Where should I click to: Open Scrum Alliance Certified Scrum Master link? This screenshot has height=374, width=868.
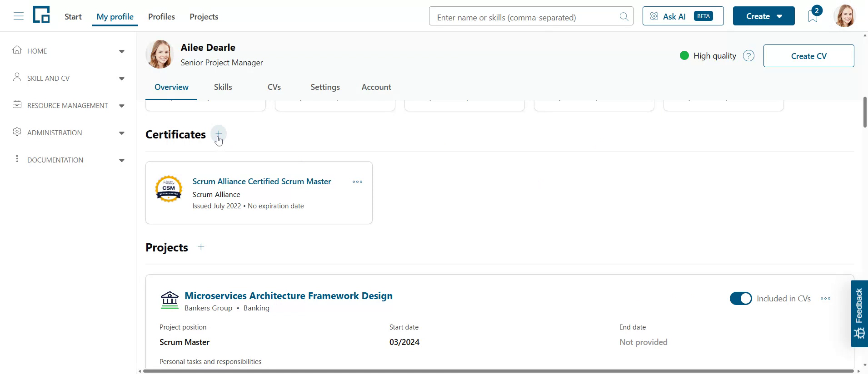click(262, 181)
